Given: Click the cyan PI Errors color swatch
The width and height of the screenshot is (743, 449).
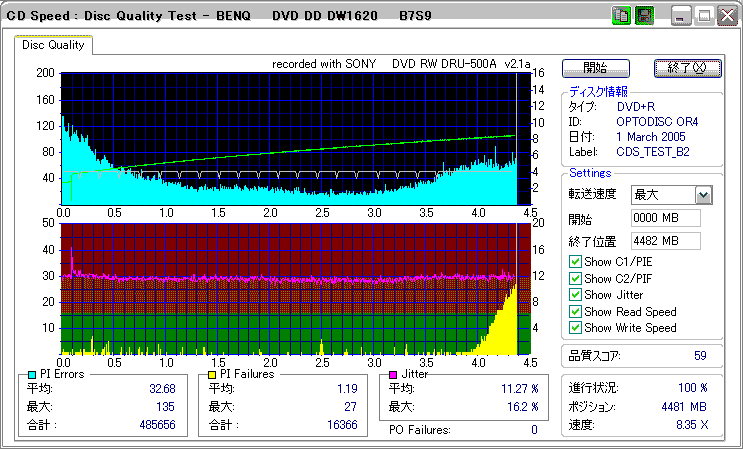Looking at the screenshot, I should coord(32,375).
